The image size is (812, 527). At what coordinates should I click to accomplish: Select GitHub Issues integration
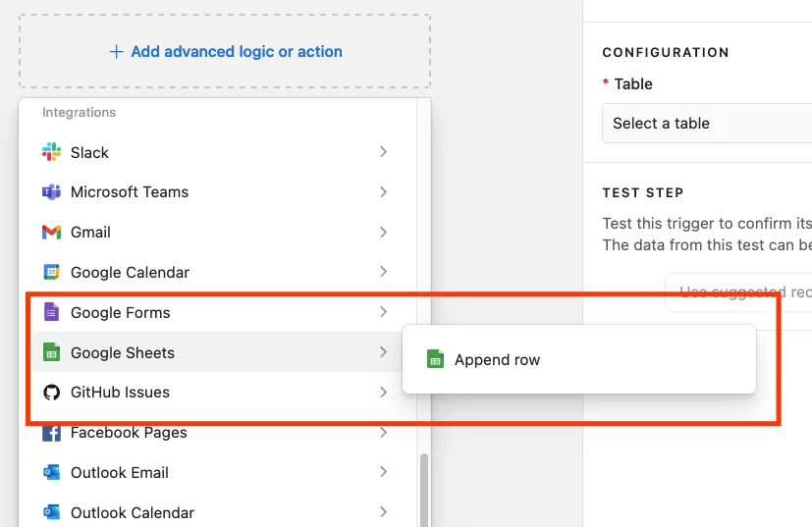click(218, 393)
